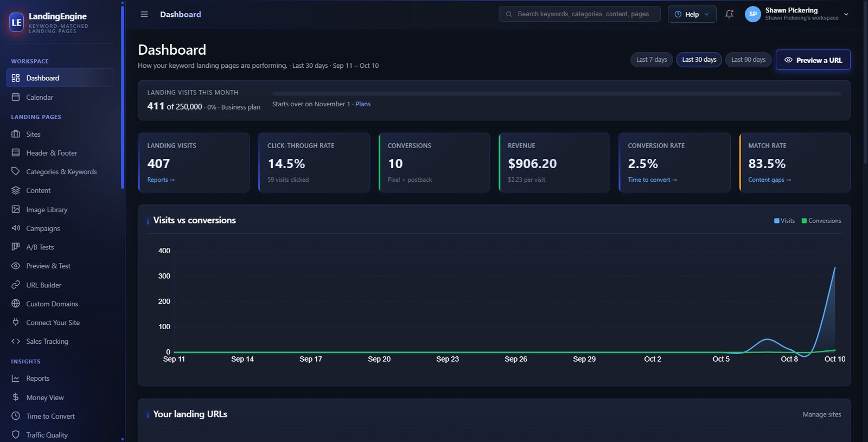Open Image Library in the sidebar
Viewport: 868px width, 442px height.
[60, 209]
